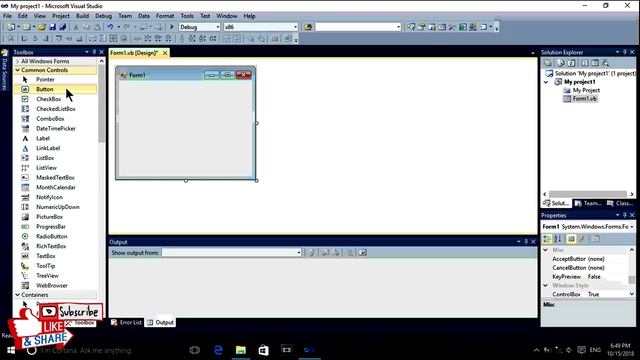Open the Format menu
640x360 pixels.
click(165, 16)
